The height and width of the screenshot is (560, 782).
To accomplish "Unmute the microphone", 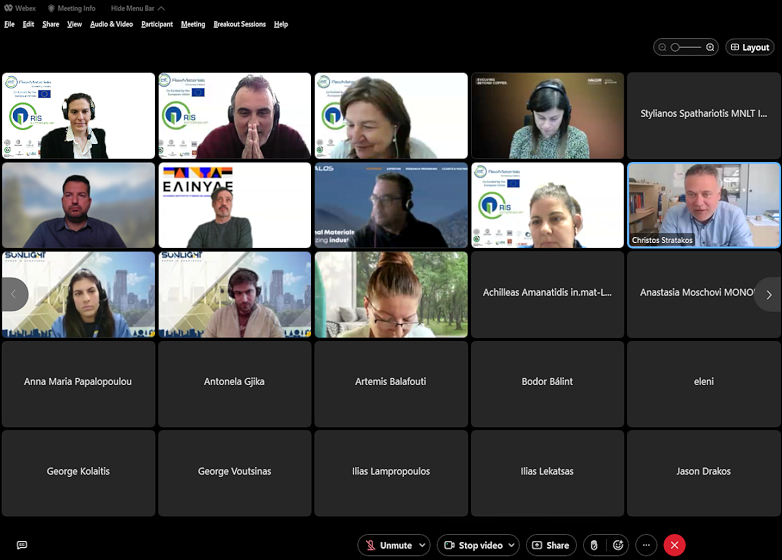I will click(x=388, y=545).
